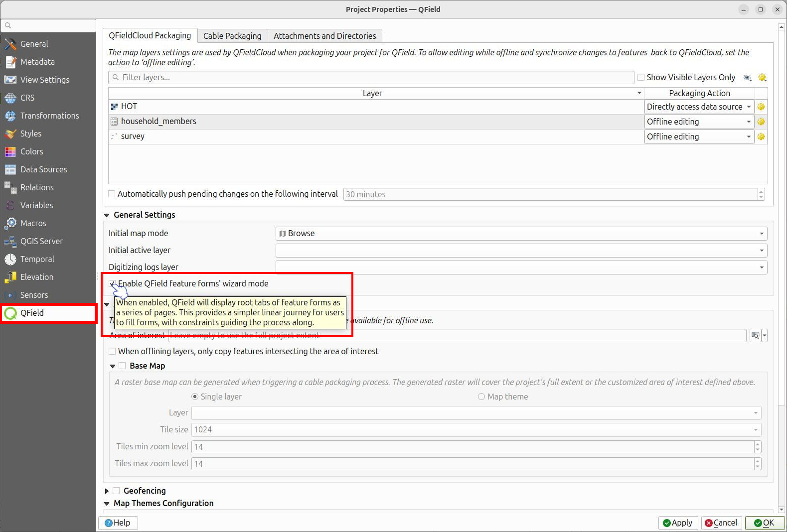This screenshot has height=532, width=787.
Task: Open layer settings for survey row
Action: (761, 136)
